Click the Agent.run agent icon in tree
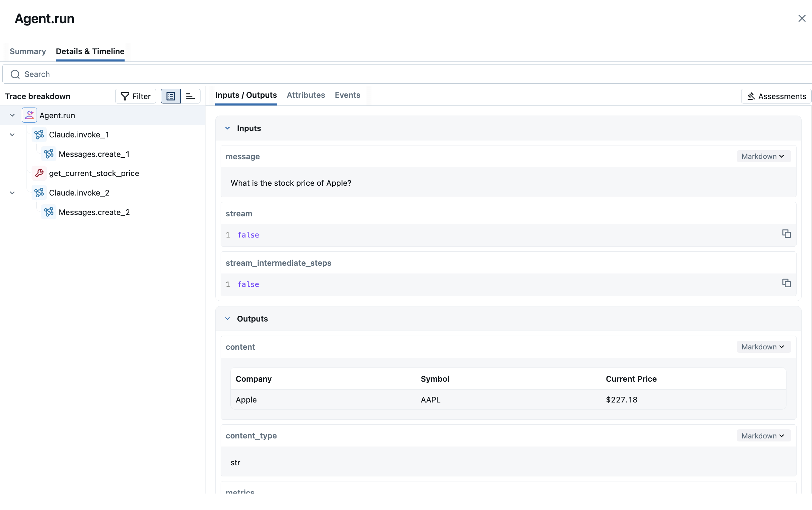This screenshot has width=812, height=510. [x=29, y=115]
